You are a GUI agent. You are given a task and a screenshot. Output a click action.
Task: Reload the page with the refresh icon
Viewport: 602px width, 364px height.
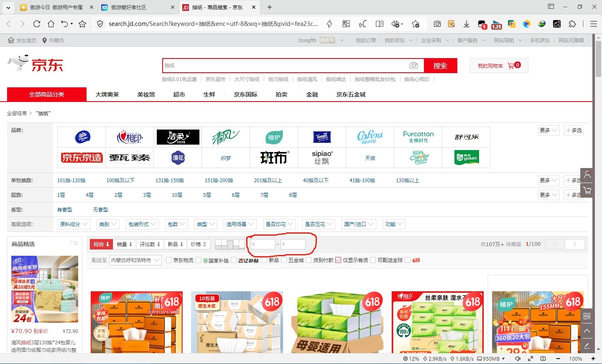tap(37, 24)
